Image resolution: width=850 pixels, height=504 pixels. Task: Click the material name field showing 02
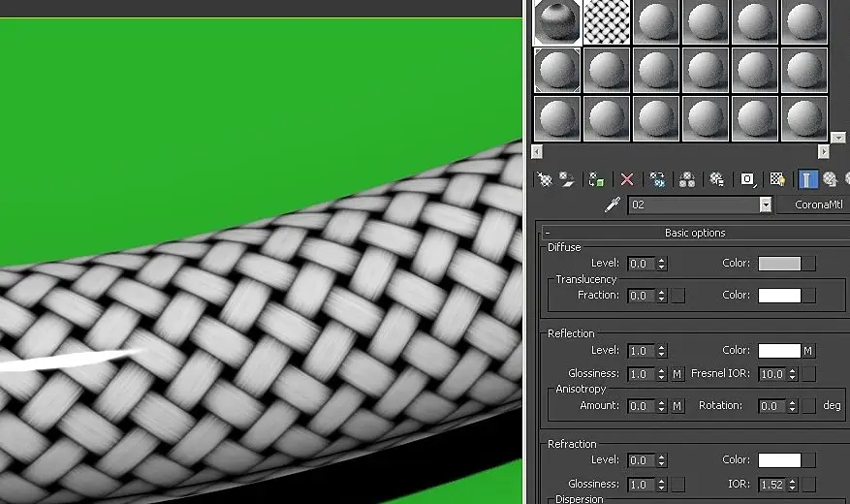(694, 205)
